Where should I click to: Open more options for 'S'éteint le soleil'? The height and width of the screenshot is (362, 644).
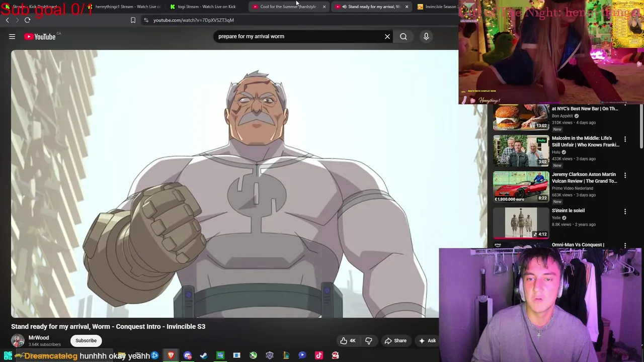[x=625, y=212]
